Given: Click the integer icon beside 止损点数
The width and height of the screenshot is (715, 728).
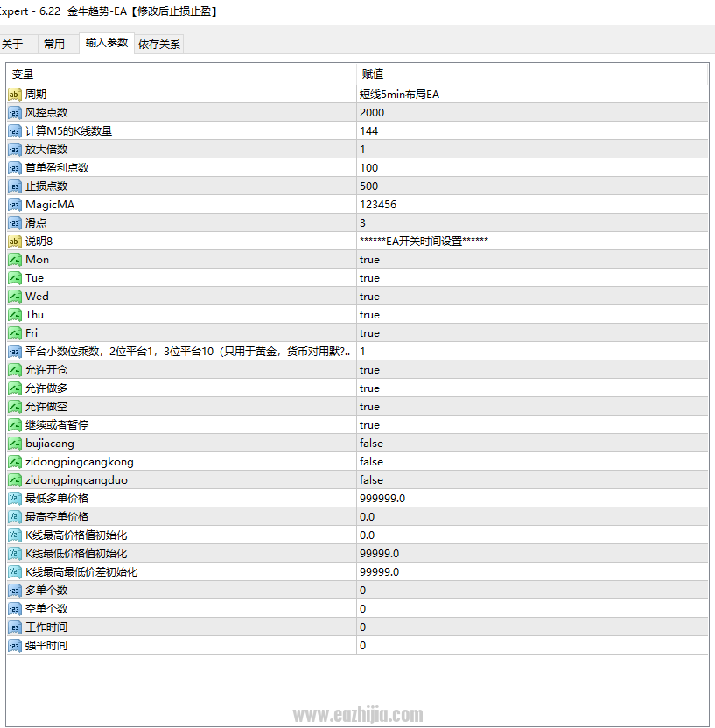Looking at the screenshot, I should [x=14, y=186].
